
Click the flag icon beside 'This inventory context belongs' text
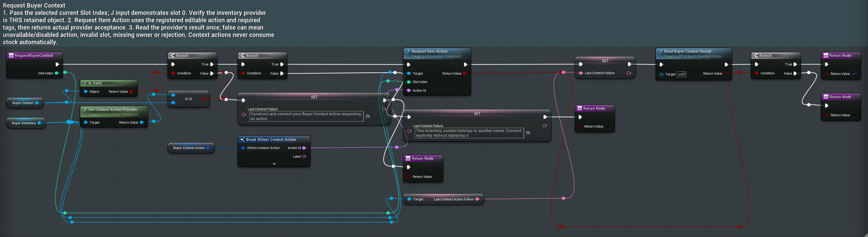pyautogui.click(x=528, y=133)
